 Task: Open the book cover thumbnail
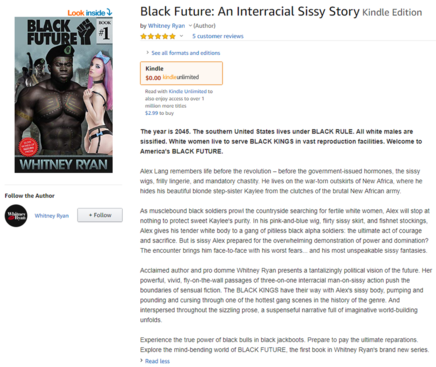64,95
